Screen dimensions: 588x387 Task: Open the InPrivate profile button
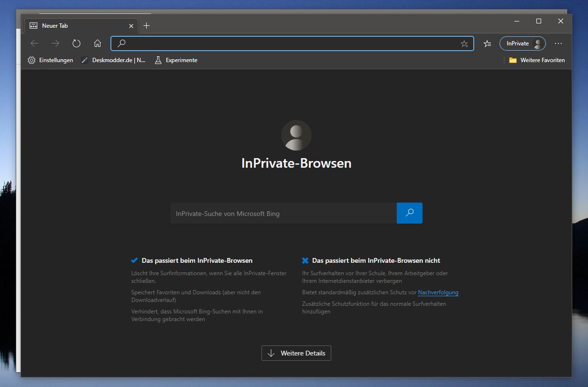pos(523,43)
